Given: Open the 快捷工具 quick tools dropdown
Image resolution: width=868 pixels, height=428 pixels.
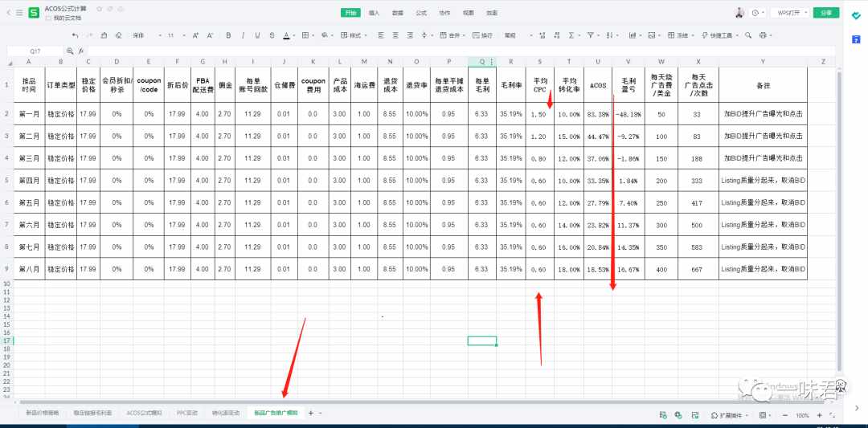Looking at the screenshot, I should click(719, 35).
